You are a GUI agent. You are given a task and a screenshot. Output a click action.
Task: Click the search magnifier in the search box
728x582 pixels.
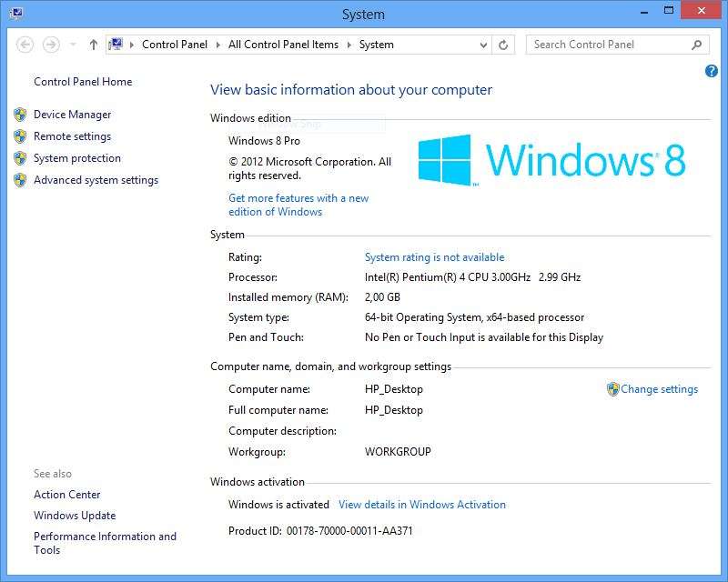click(695, 44)
